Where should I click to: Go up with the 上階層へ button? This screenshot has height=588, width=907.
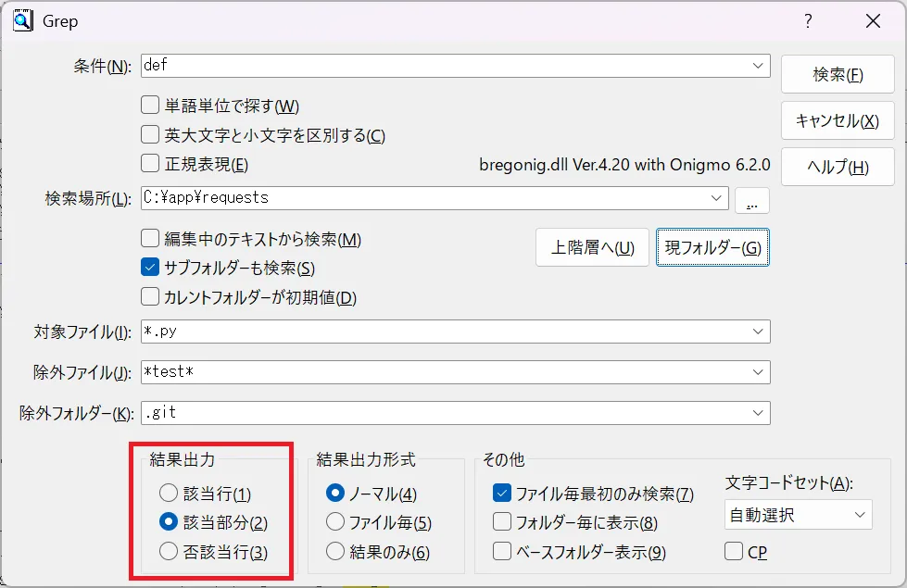(592, 247)
